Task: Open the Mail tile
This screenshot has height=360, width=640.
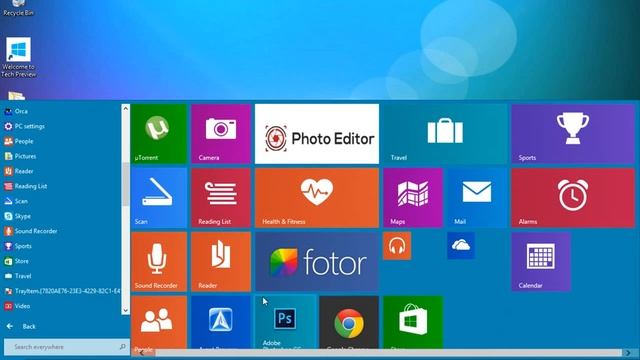Action: coord(477,198)
